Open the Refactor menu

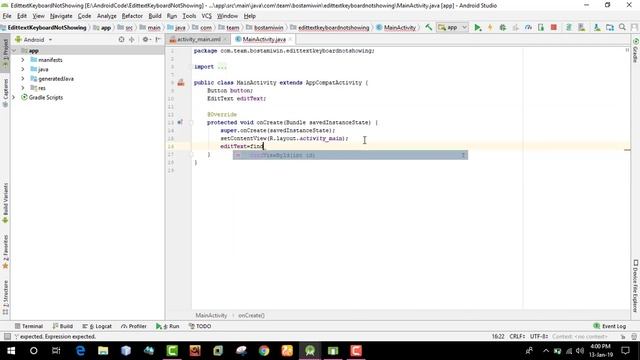[132, 16]
